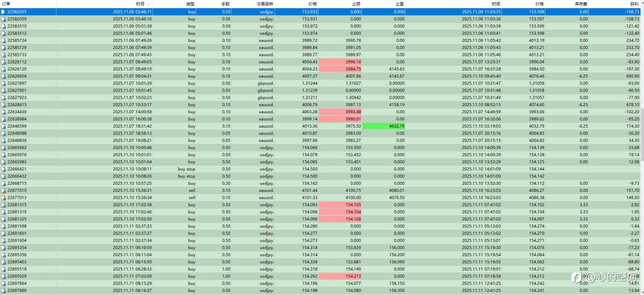Select the gbpusd. symbol in row 22627923
This screenshot has height=295, width=644.
pos(266,98)
